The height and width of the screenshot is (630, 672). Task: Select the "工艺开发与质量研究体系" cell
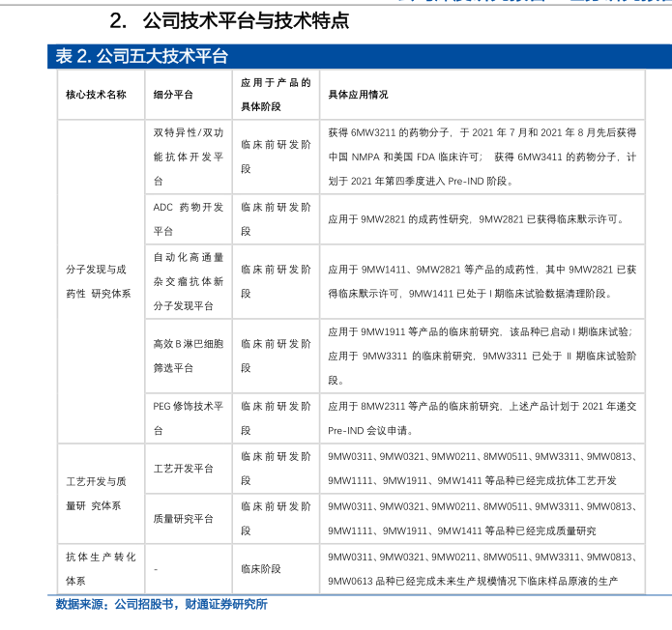coord(96,493)
